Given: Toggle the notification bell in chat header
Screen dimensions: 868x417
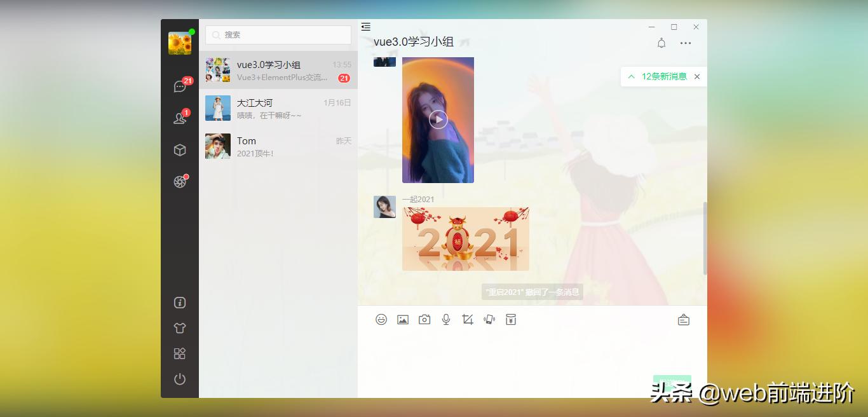Looking at the screenshot, I should pos(661,43).
